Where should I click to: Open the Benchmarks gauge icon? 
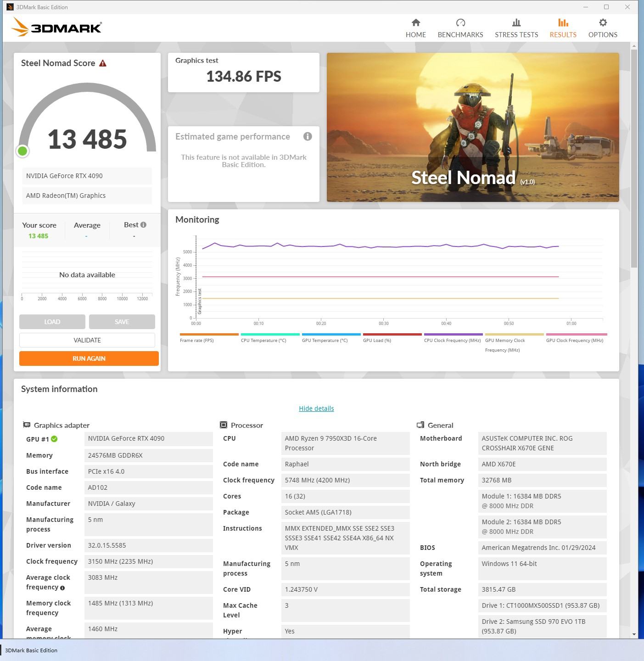pyautogui.click(x=460, y=22)
